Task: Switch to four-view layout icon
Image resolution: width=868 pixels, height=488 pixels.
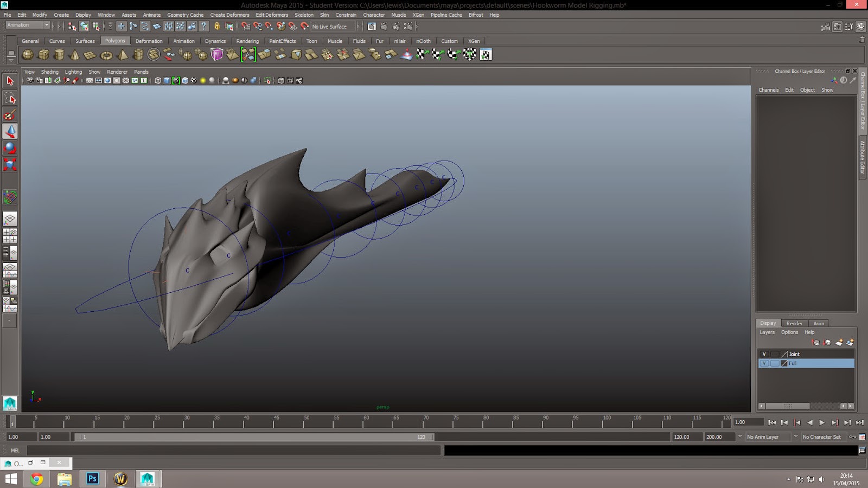Action: 10,236
